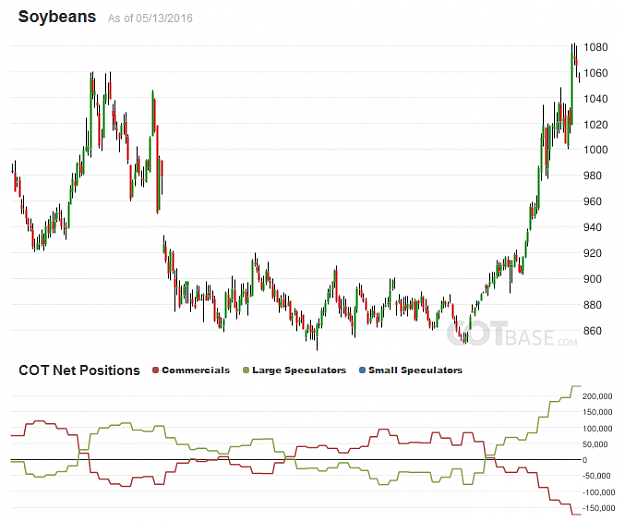Click the 860 price axis label

593,331
